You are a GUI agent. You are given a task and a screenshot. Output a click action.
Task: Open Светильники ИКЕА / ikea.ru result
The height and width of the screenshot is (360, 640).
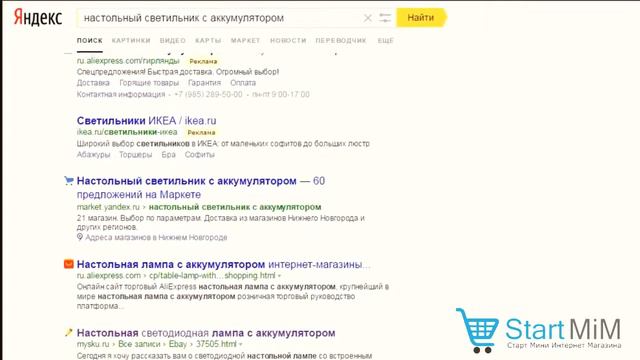(x=147, y=121)
